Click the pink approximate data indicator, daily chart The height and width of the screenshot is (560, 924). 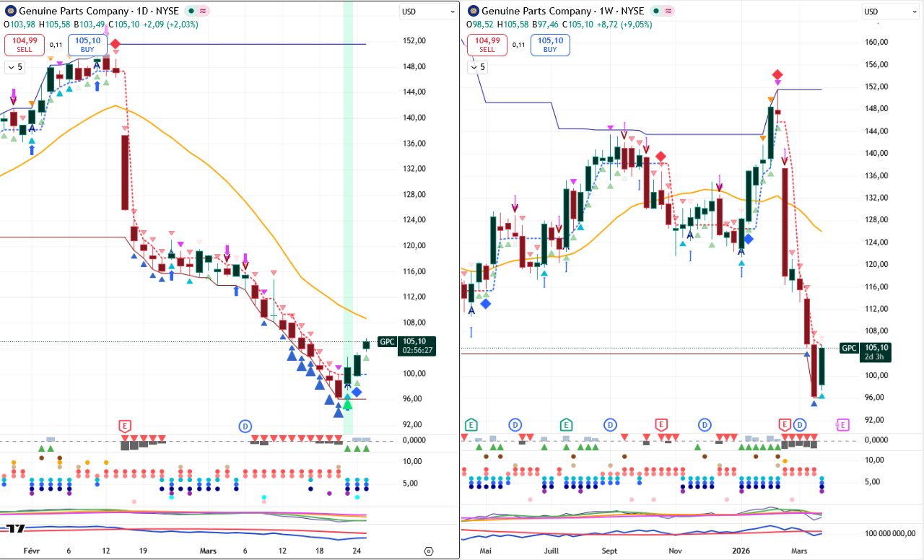coord(203,11)
